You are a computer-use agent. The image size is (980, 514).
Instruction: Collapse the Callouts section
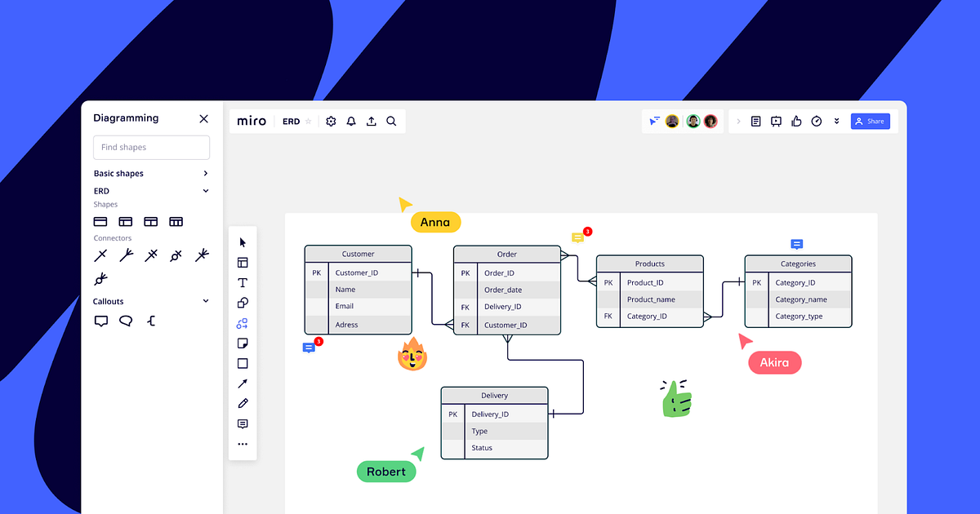[205, 301]
